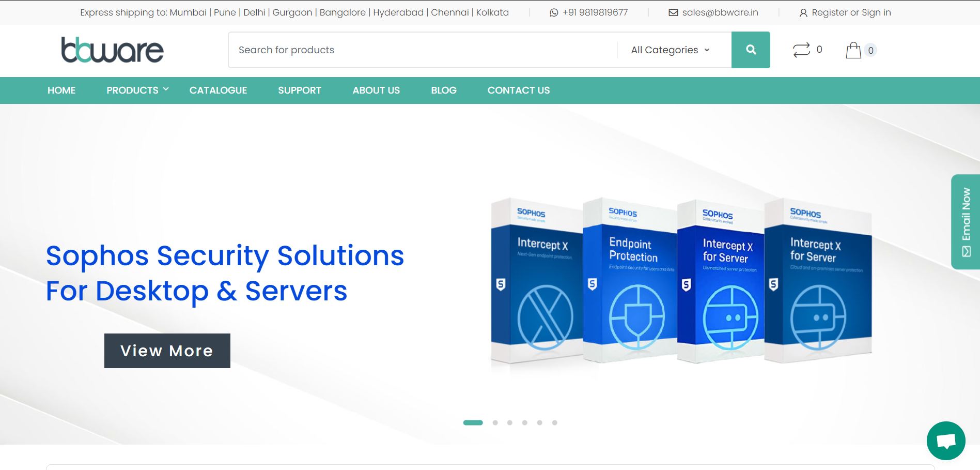Click the bbware logo
Screen dimensions: 980x470
pos(112,50)
